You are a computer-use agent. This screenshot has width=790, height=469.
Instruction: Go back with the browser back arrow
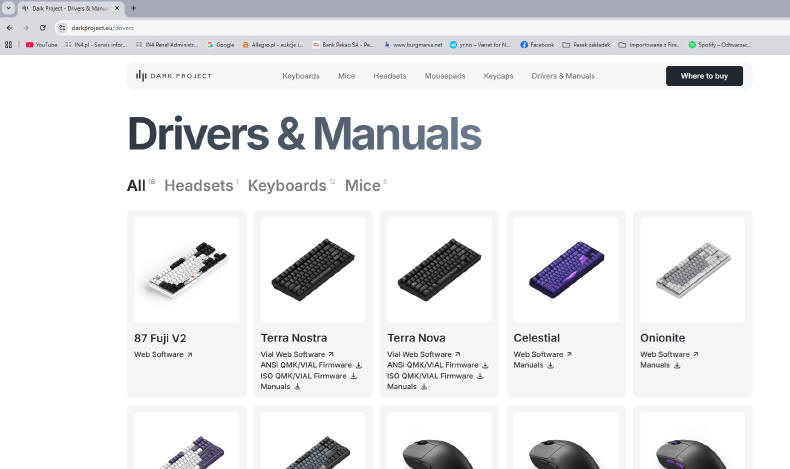coord(9,27)
